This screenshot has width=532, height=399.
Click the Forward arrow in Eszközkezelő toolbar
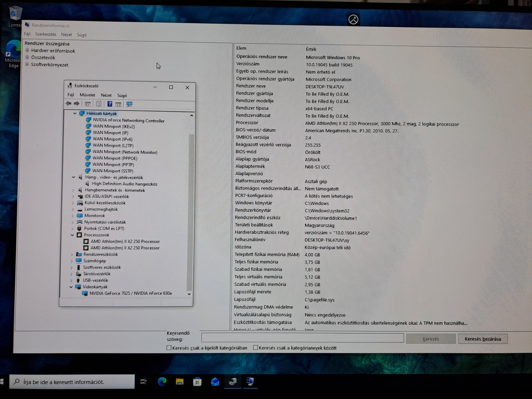click(x=76, y=104)
